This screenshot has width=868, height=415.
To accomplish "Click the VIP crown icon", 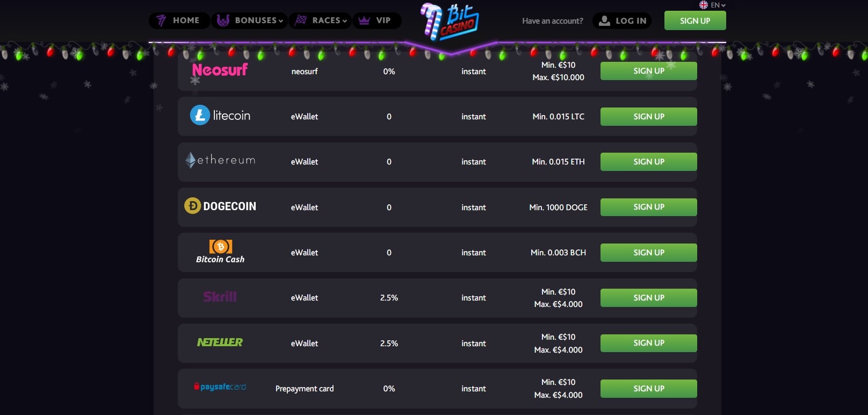I will click(x=364, y=20).
